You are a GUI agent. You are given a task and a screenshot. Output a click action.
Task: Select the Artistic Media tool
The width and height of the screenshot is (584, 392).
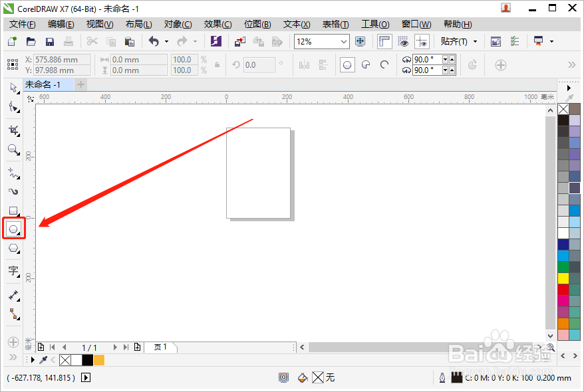(x=14, y=192)
